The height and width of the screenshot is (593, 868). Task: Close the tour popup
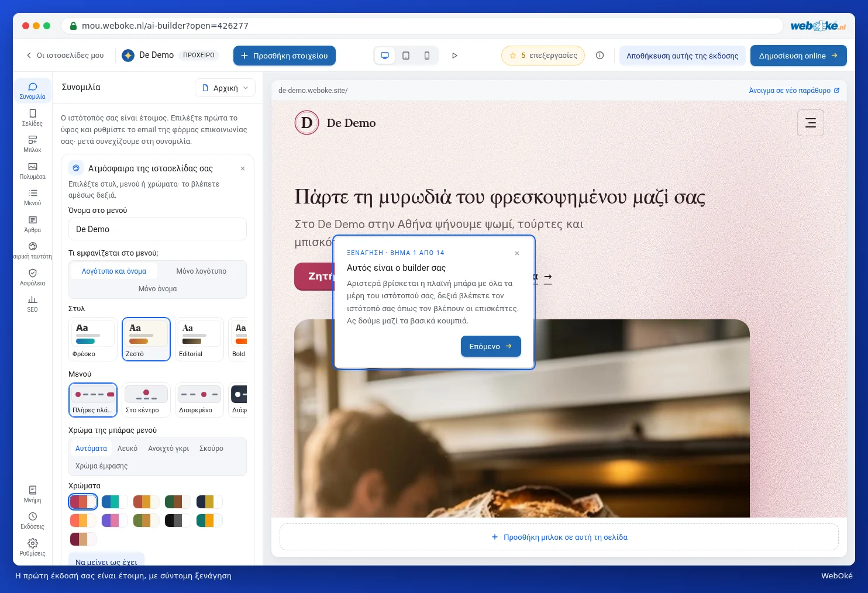tap(517, 253)
